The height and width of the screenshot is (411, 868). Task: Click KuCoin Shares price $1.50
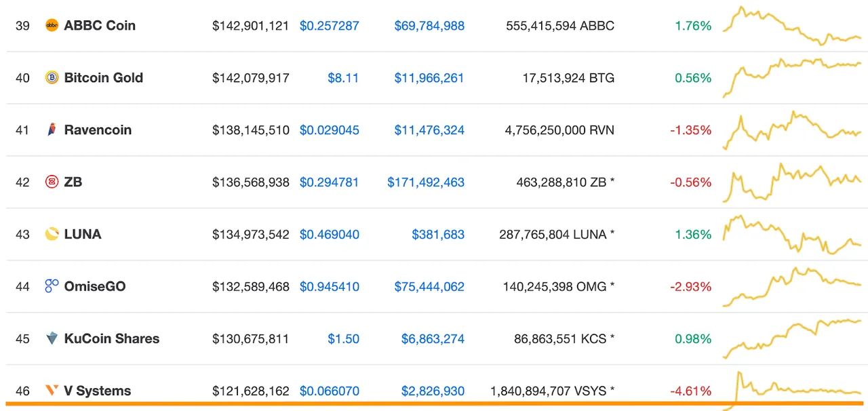343,339
